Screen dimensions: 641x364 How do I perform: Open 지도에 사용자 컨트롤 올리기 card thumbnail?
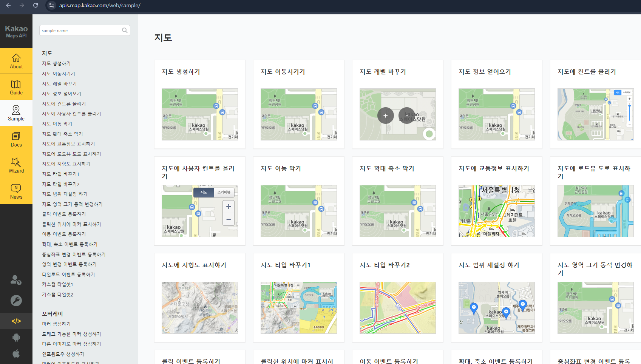tap(200, 211)
